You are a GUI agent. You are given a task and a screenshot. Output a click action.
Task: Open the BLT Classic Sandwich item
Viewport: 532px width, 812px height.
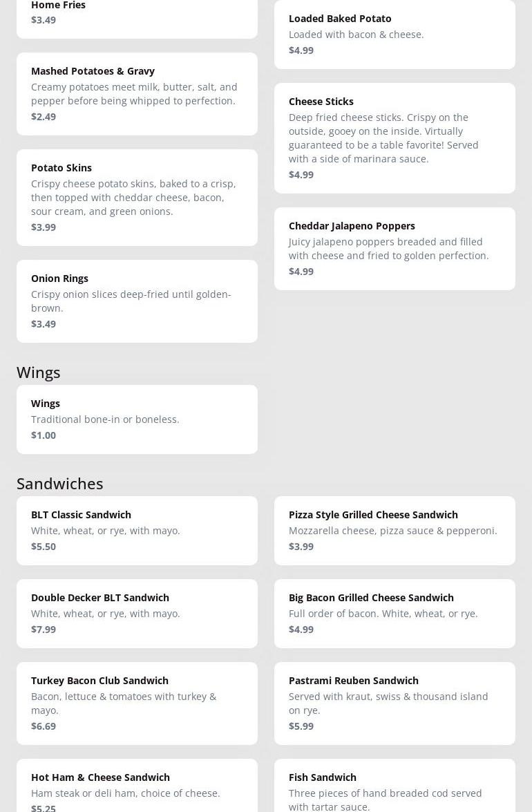tap(137, 530)
